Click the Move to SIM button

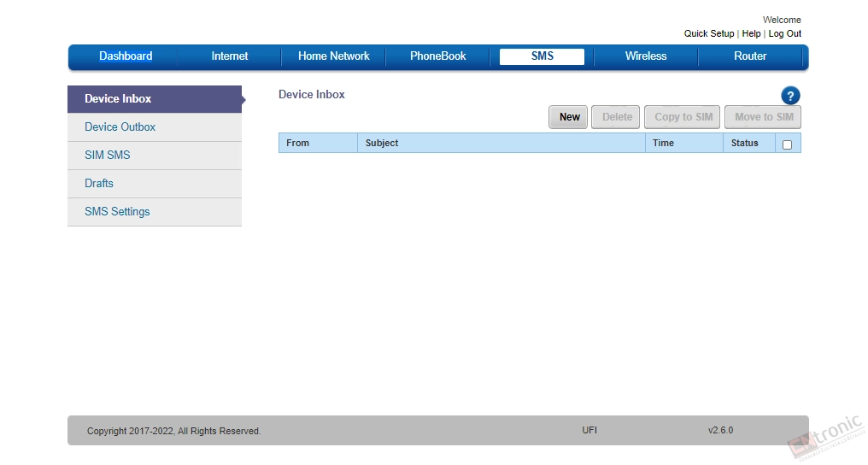[x=763, y=117]
